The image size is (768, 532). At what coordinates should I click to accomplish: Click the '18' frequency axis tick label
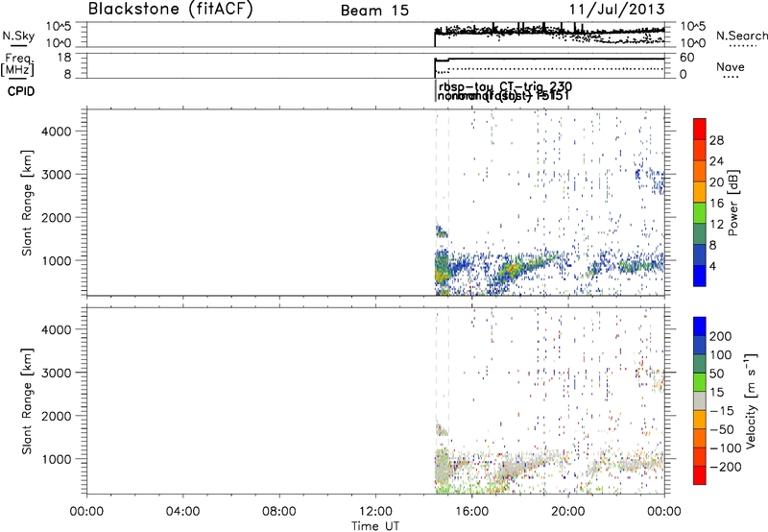[x=64, y=58]
